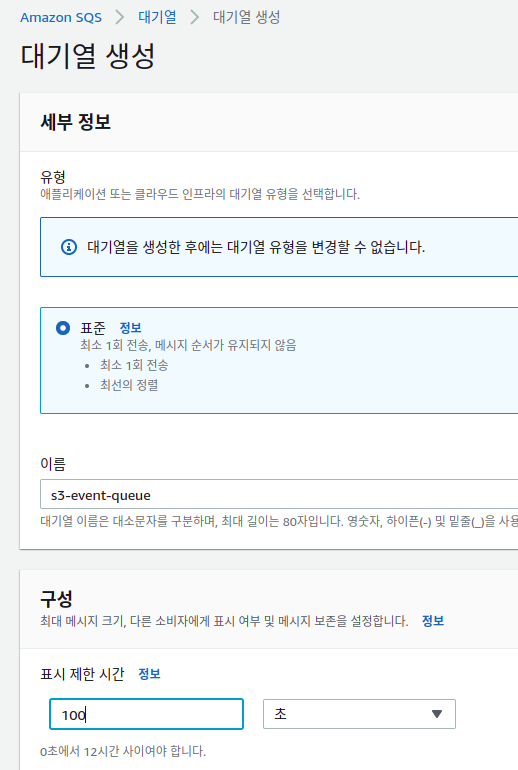The height and width of the screenshot is (770, 518).
Task: Click the info icon in the queue type notice
Action: [69, 247]
